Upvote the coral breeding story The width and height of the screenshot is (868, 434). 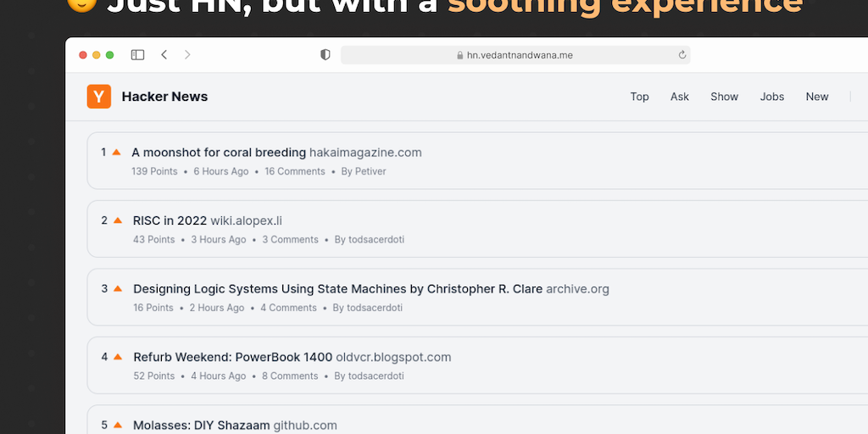tap(116, 153)
